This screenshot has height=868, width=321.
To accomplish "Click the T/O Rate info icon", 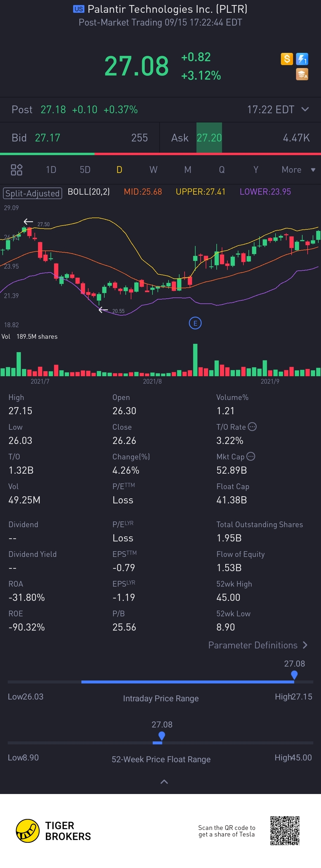I will pos(252,427).
